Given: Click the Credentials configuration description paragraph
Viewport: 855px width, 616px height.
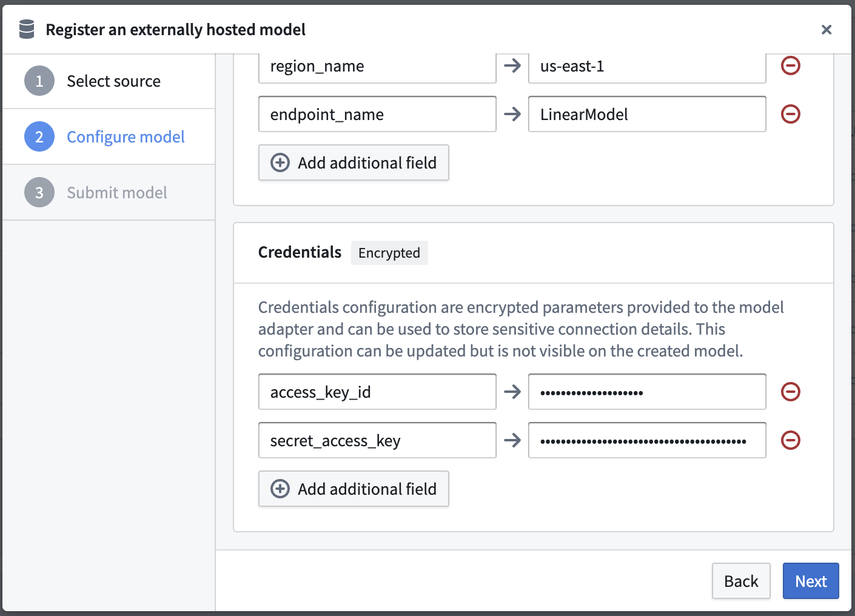Looking at the screenshot, I should click(x=521, y=329).
